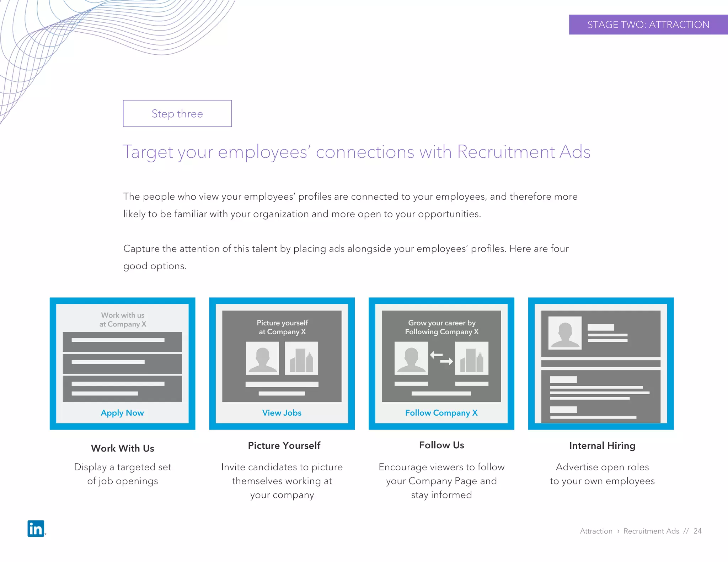Click 'Advertise open roles to your own employees'

tap(602, 474)
